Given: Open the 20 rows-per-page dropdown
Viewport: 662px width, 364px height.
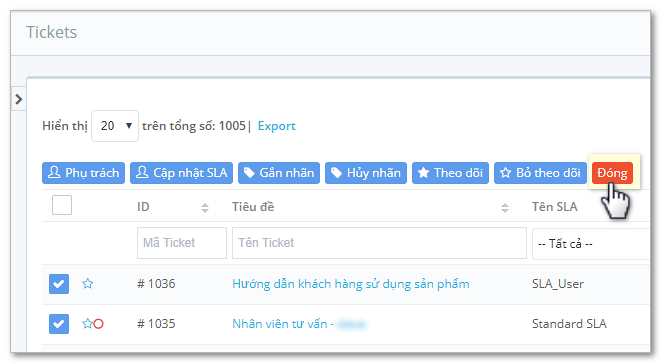Looking at the screenshot, I should 115,126.
